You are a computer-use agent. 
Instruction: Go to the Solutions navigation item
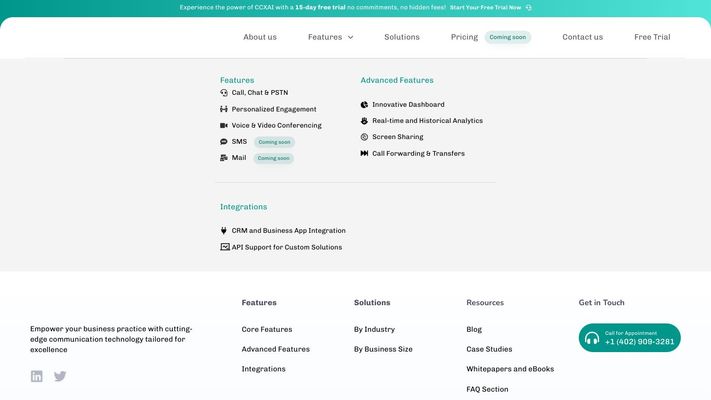click(x=402, y=37)
